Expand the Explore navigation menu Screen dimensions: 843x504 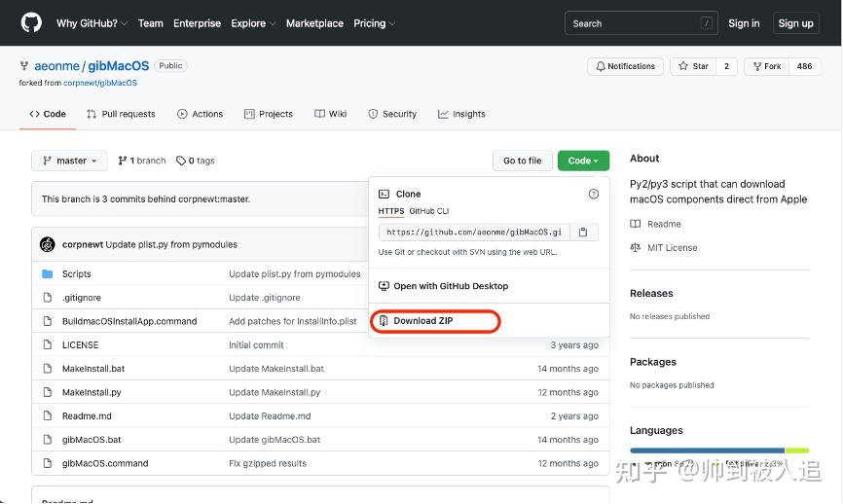click(253, 23)
